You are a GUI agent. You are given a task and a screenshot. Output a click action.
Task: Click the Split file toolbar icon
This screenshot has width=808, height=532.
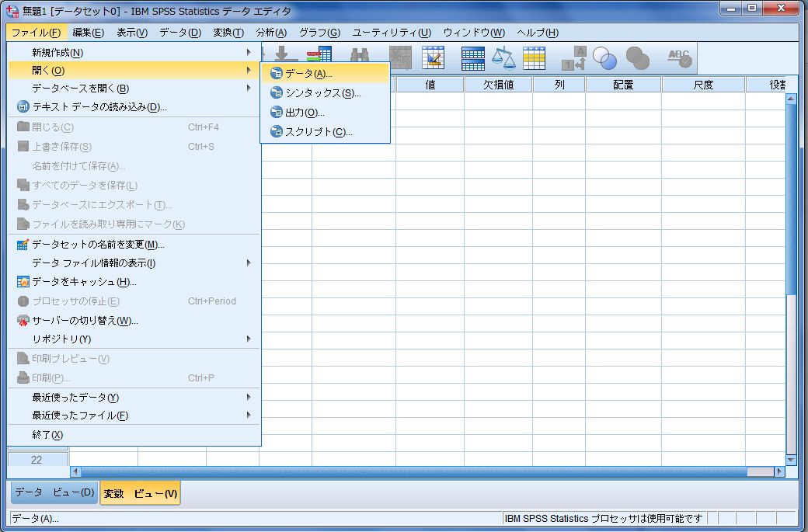point(472,57)
